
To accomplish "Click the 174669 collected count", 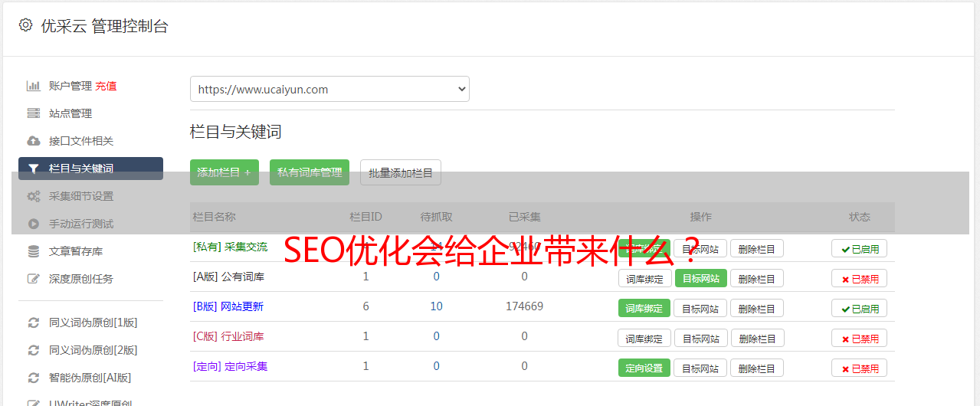I will [524, 306].
